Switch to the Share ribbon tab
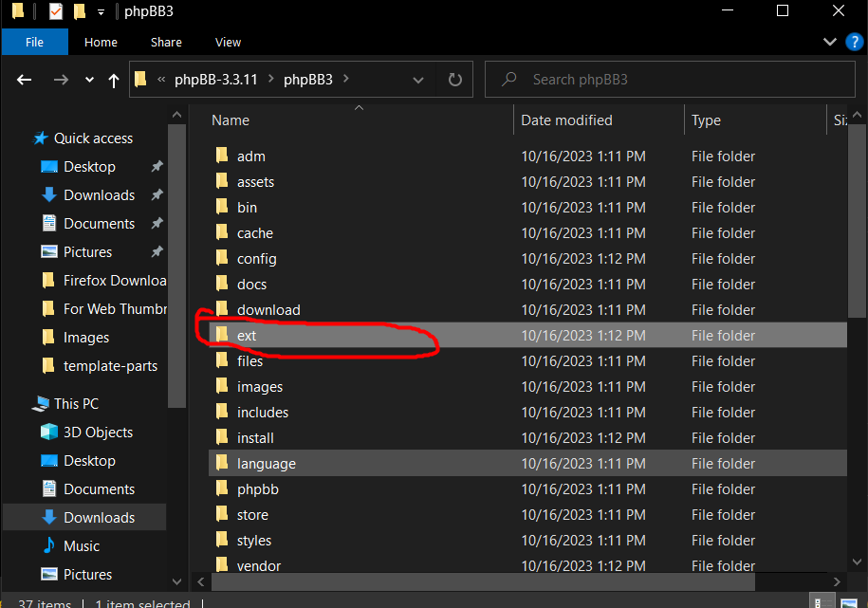Image resolution: width=868 pixels, height=608 pixels. [x=166, y=42]
